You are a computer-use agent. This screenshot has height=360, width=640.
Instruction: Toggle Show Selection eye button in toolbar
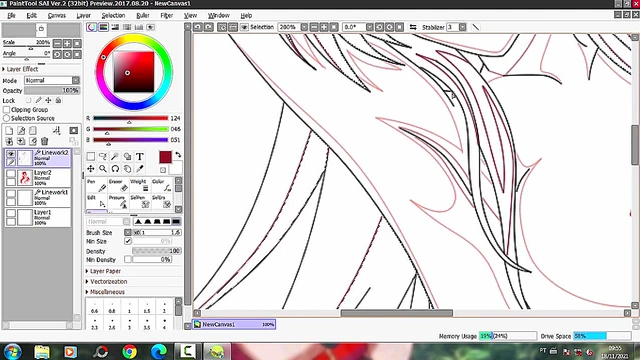244,27
